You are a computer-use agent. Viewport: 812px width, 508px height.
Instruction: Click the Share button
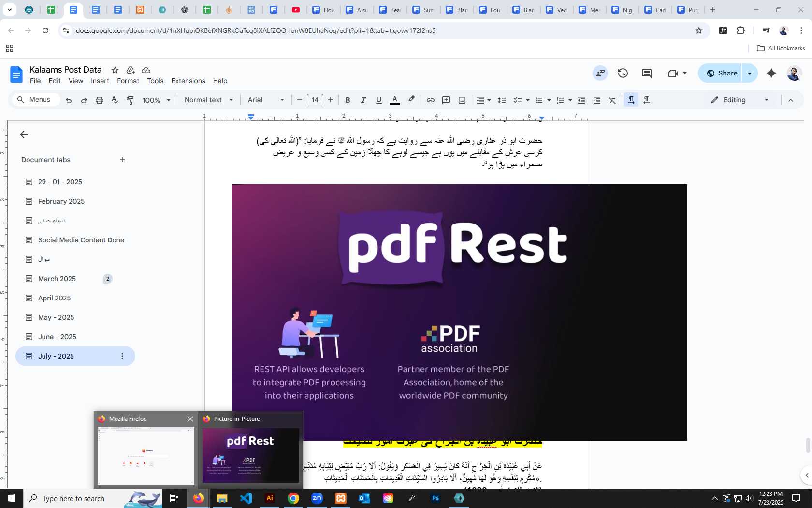click(x=720, y=73)
